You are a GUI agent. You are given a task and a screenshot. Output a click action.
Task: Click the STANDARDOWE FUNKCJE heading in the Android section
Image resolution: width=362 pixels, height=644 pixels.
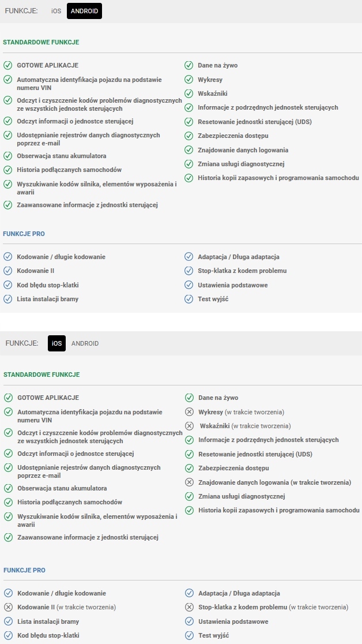point(41,42)
